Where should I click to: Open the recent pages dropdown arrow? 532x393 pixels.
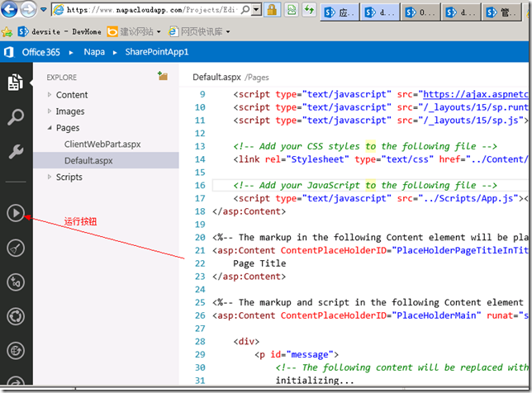[44, 9]
